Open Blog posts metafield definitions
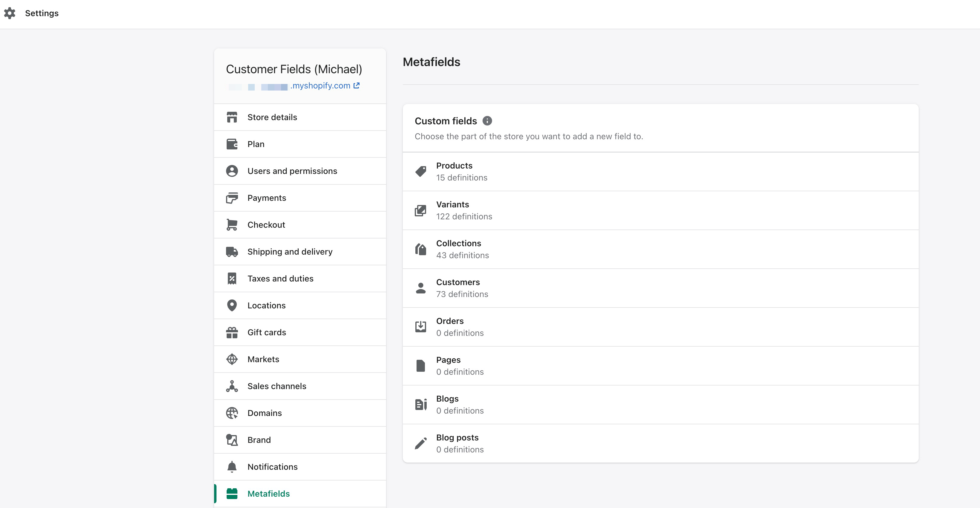Viewport: 980px width, 508px height. [x=660, y=443]
